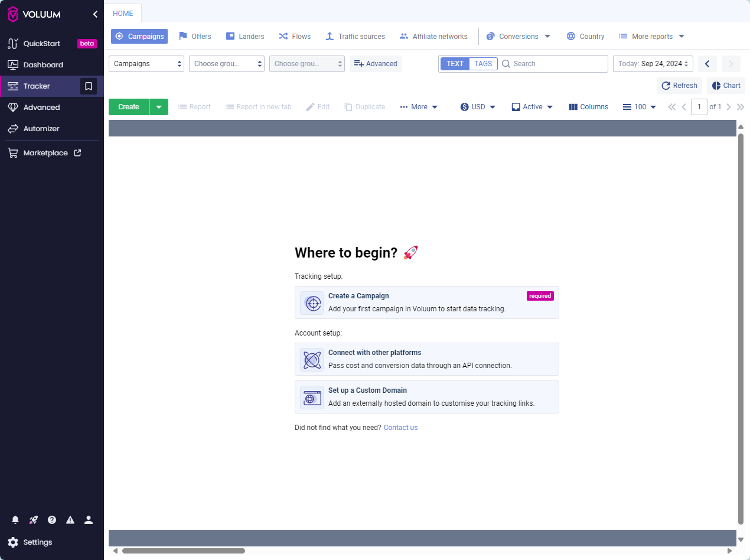
Task: Collapse the sidebar with the chevron
Action: click(95, 14)
